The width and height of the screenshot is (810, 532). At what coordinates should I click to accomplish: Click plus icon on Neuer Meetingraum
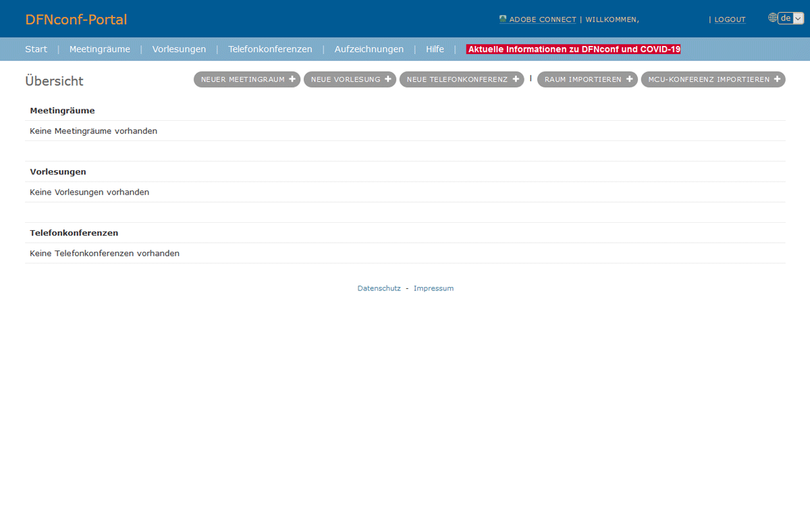(x=292, y=79)
